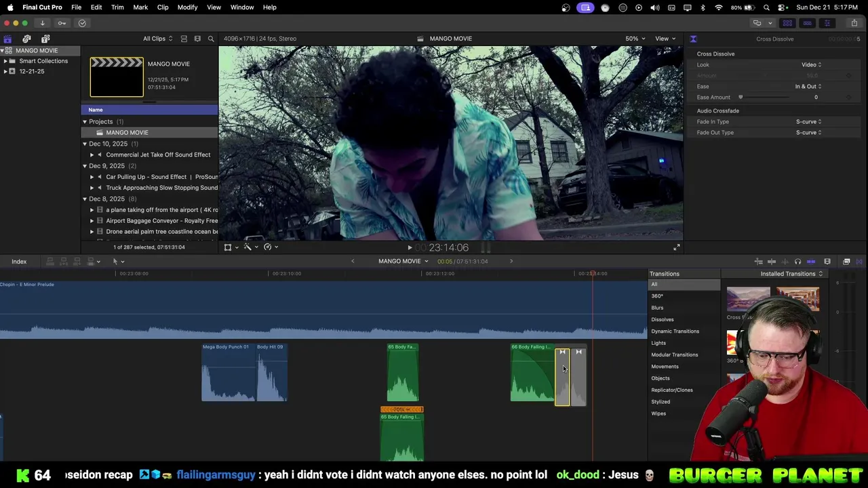Image resolution: width=868 pixels, height=488 pixels.
Task: Toggle the Transitions browser
Action: coord(859,262)
